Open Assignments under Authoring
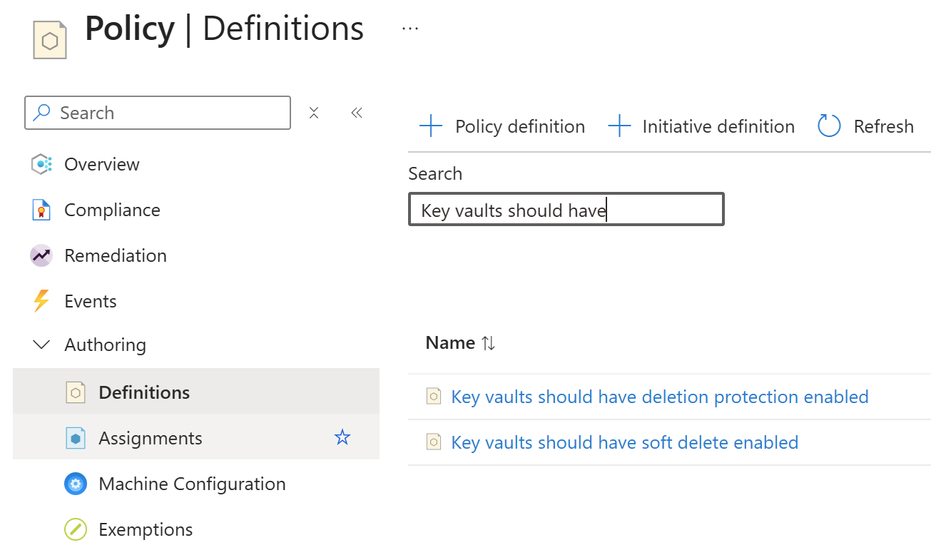Viewport: 931px width, 560px height. click(x=196, y=437)
